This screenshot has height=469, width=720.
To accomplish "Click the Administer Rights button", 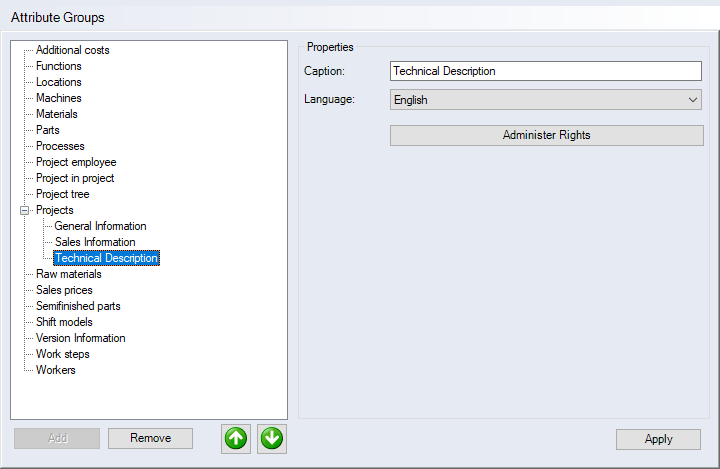I will pos(546,135).
